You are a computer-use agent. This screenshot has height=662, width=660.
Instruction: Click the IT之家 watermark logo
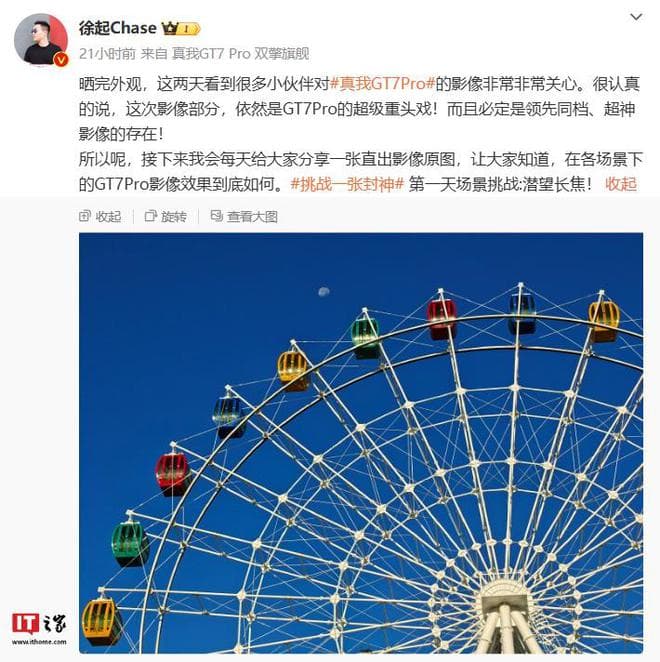pyautogui.click(x=39, y=624)
